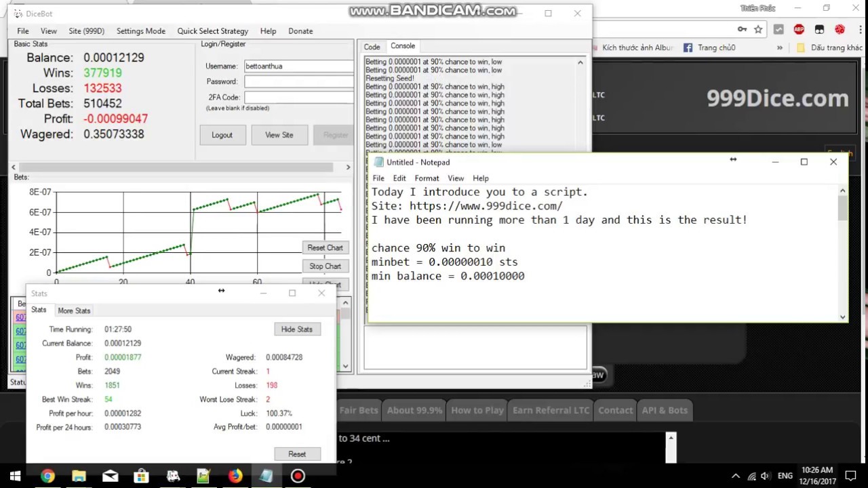Open the Windows Start menu
The image size is (868, 488).
click(x=15, y=476)
